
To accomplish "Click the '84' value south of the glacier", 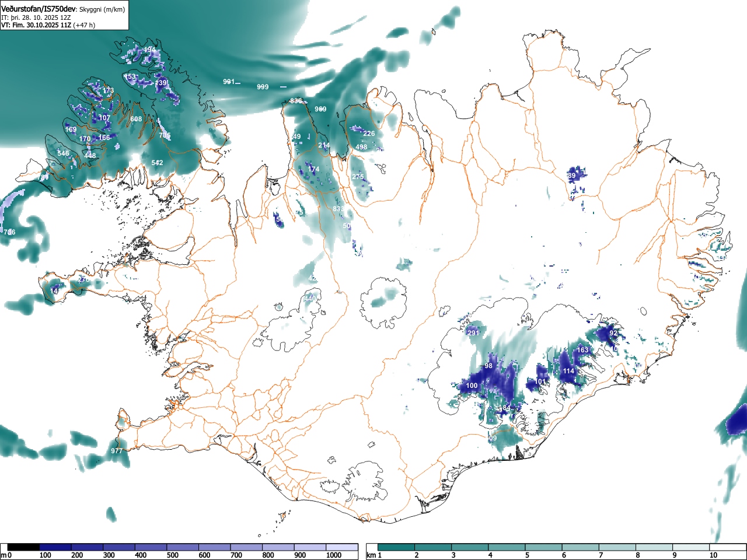I will click(x=507, y=408).
